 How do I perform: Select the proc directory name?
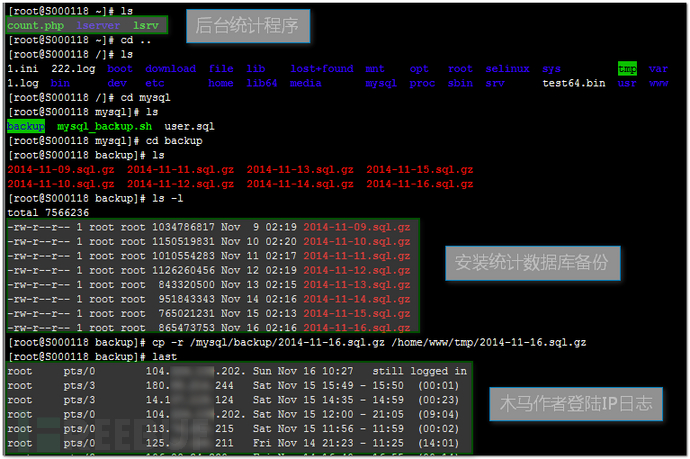422,83
